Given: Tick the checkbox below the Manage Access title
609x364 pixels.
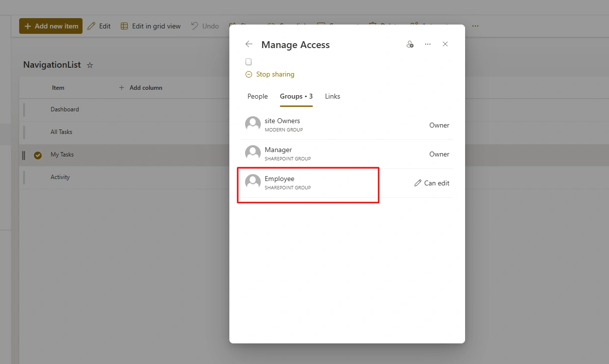Looking at the screenshot, I should click(x=249, y=62).
